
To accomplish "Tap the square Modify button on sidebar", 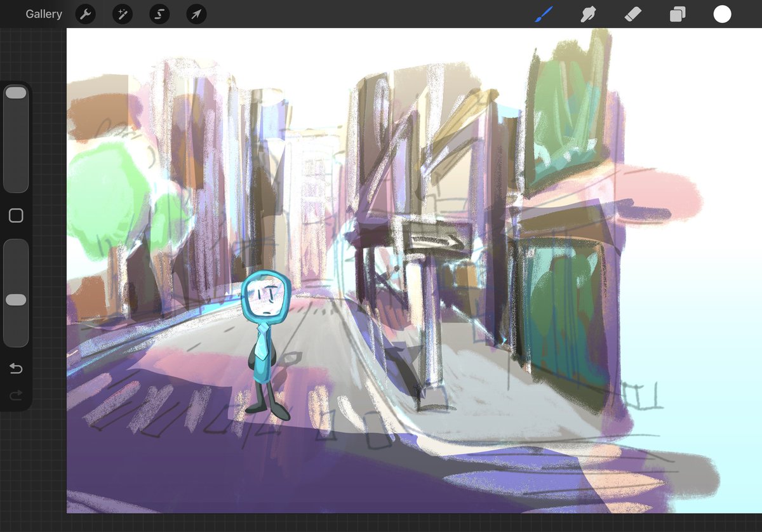I will click(16, 216).
